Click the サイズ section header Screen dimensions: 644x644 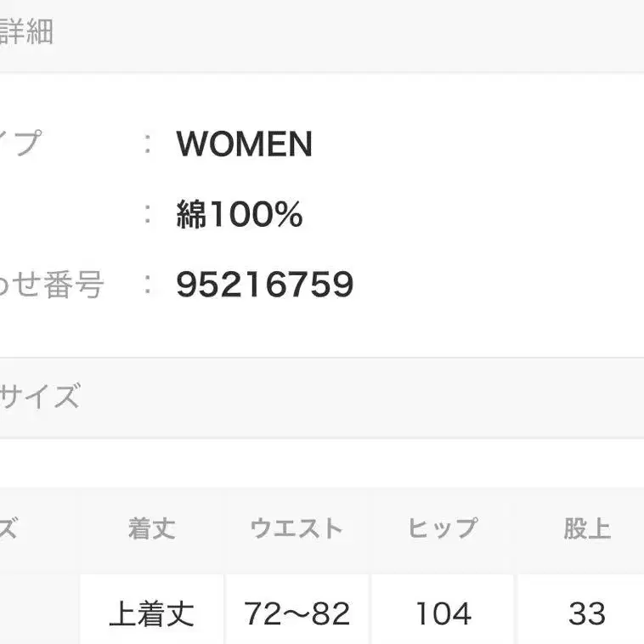pos(41,397)
